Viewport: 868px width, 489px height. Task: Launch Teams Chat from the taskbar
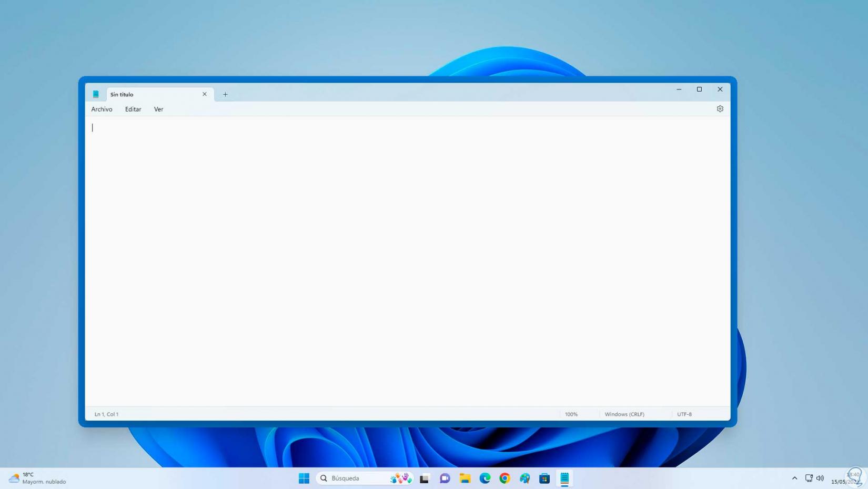(x=445, y=478)
